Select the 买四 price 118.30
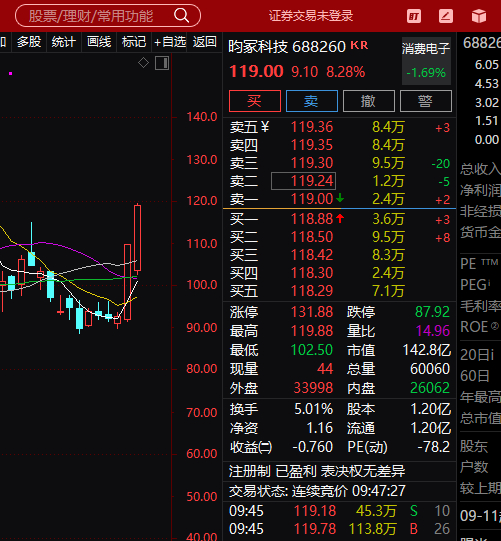 click(312, 273)
